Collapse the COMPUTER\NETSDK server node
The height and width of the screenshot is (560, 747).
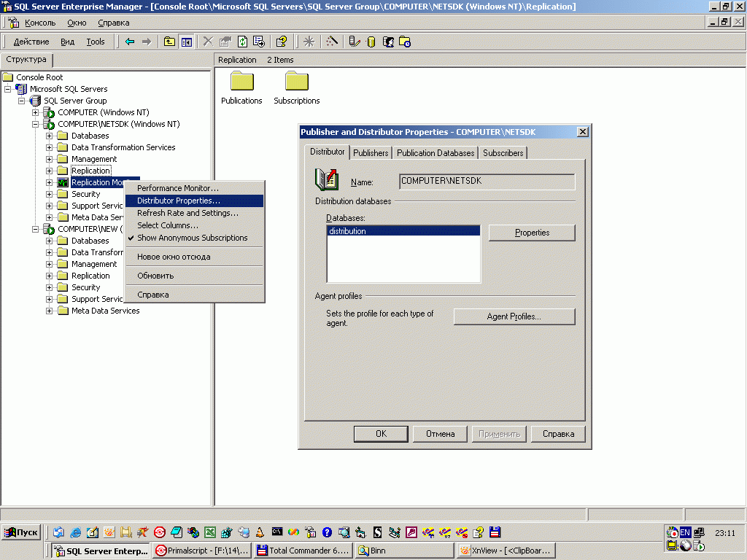[35, 124]
